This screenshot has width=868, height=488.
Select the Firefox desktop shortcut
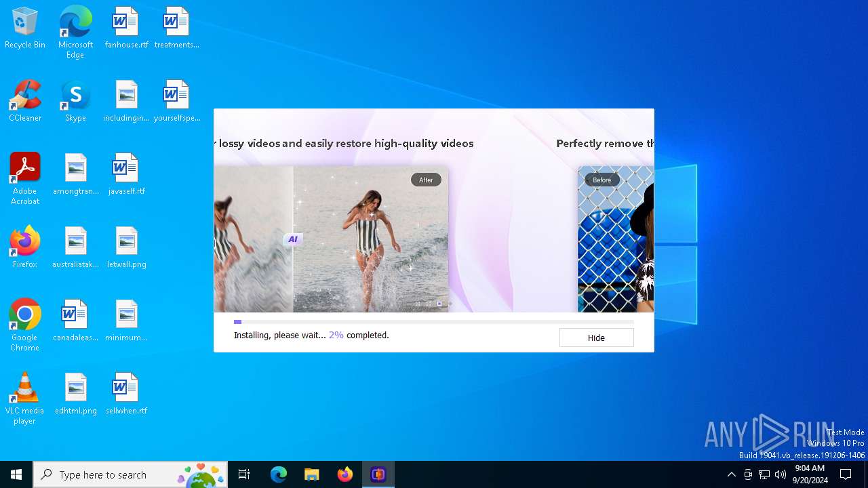click(x=25, y=248)
